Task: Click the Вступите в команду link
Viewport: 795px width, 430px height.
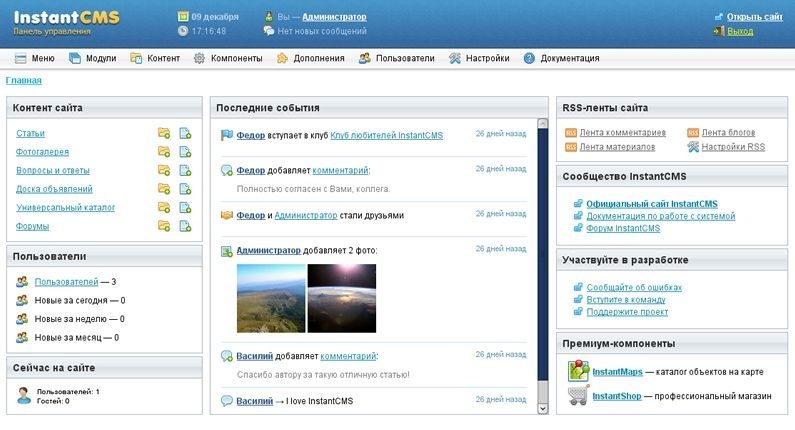Action: click(626, 300)
